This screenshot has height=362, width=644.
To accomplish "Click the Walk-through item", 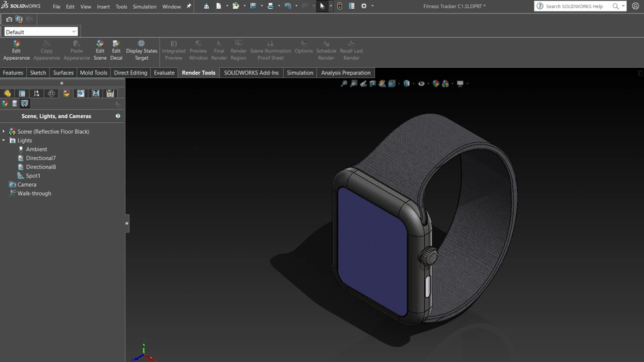I will click(34, 193).
